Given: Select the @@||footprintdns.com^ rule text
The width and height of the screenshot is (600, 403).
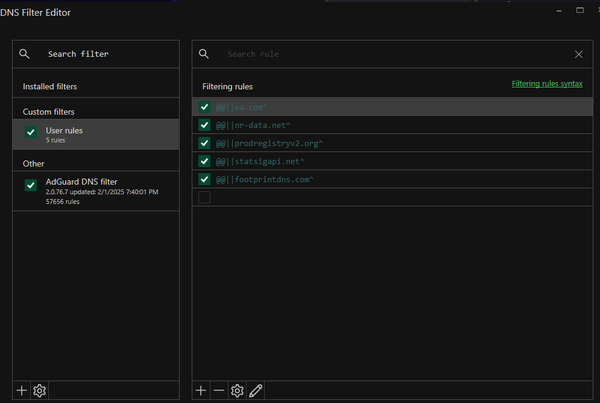Looking at the screenshot, I should tap(265, 179).
